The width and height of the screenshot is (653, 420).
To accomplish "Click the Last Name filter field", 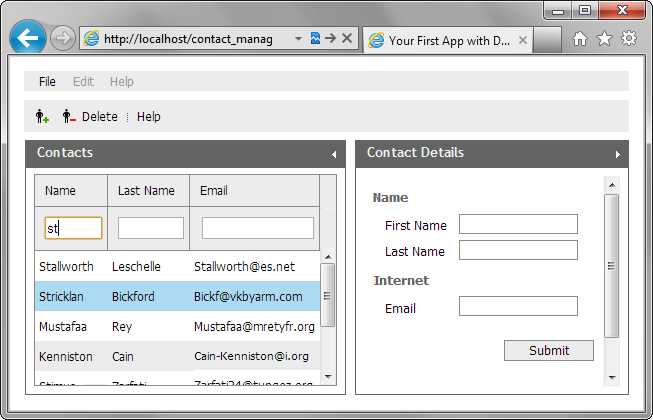I will [x=150, y=228].
